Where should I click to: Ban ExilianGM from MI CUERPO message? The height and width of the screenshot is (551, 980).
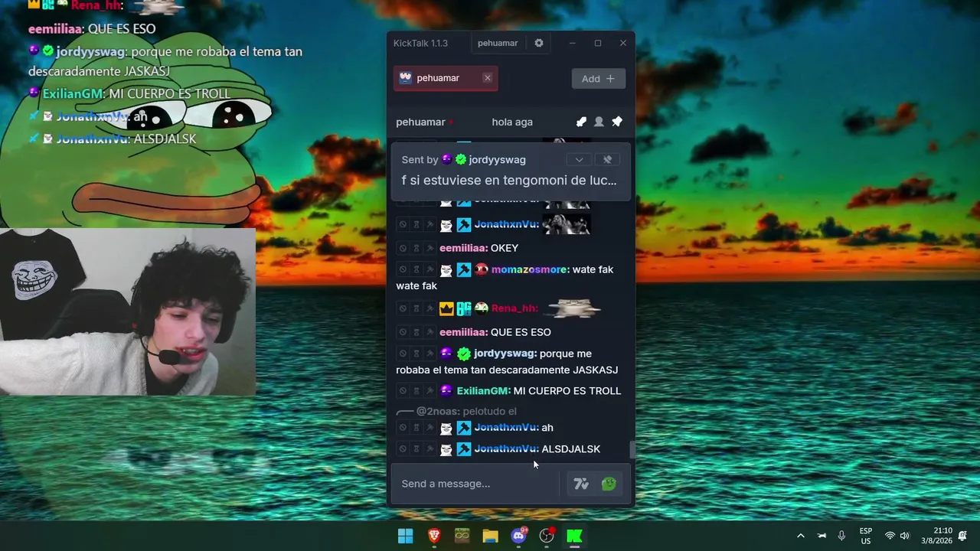[x=403, y=391]
